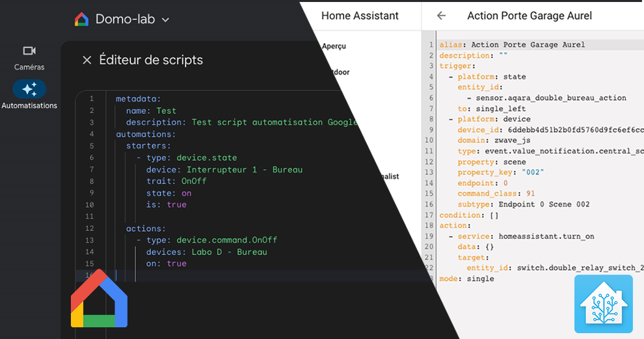Click the device_id line in YAML
Viewport: 644px width, 339px height.
tap(550, 130)
